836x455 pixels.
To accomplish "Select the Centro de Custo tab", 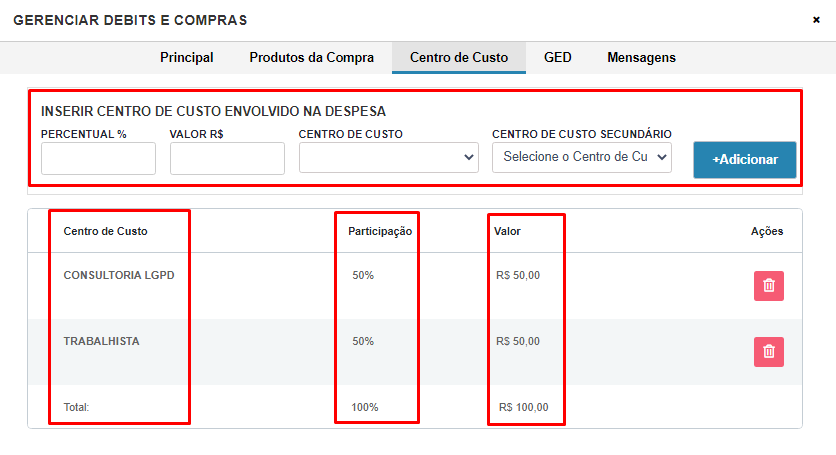I will pyautogui.click(x=459, y=58).
